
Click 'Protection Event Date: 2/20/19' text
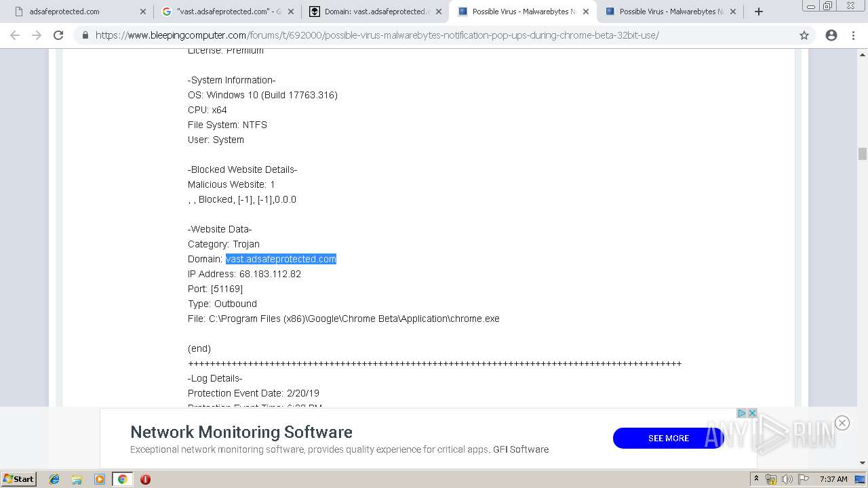point(254,393)
